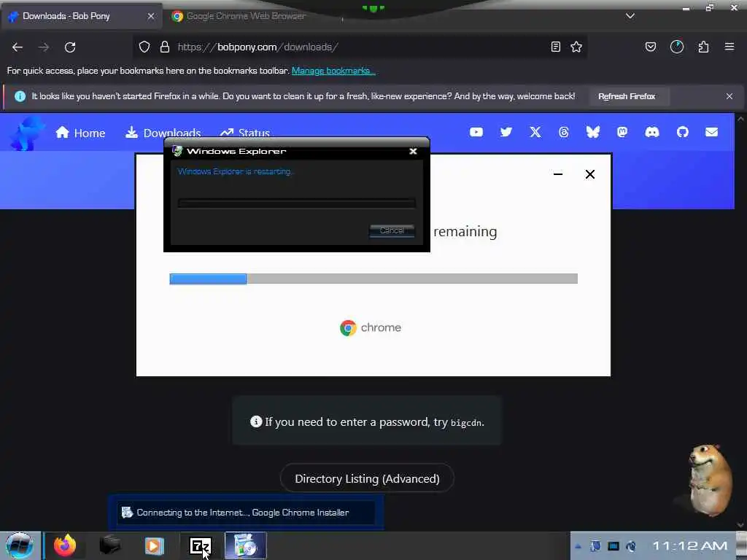
Task: Click the address bar URL field
Action: pos(362,47)
